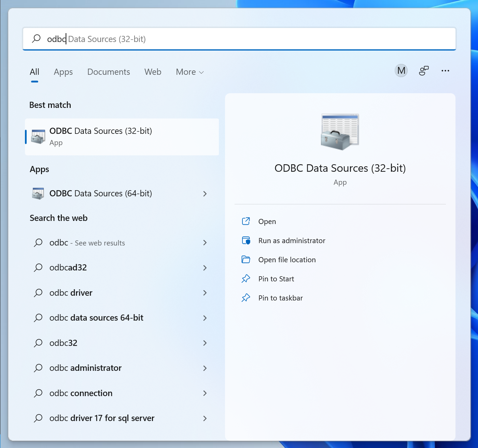This screenshot has height=448, width=478.
Task: Click search icon beside odbc data sources 64-bit
Action: (38, 318)
